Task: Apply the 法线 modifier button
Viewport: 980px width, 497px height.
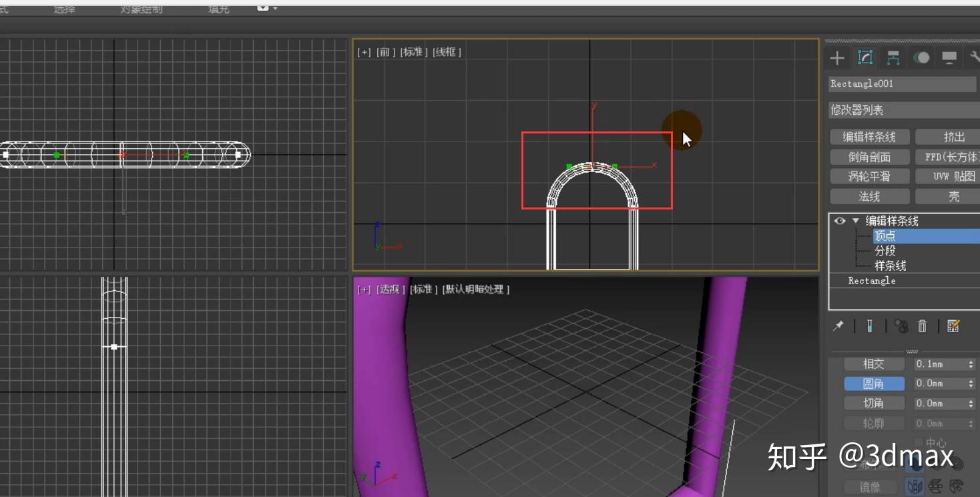Action: pos(869,196)
